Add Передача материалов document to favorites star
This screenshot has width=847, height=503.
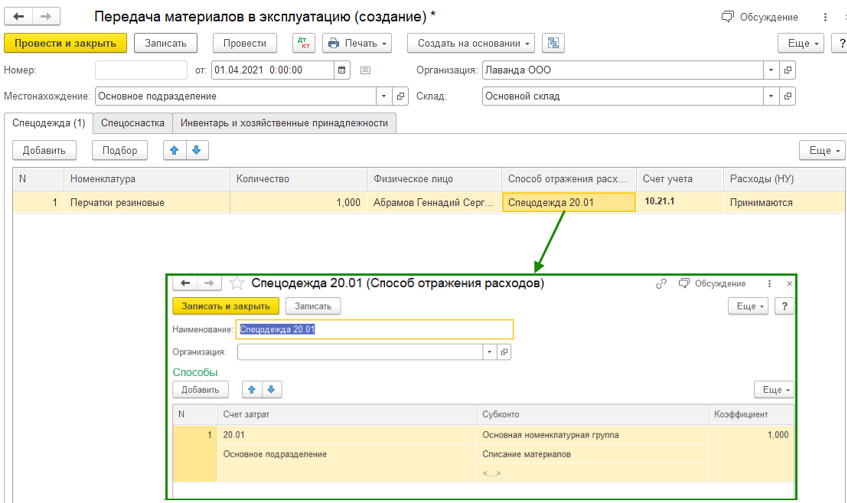(78, 17)
